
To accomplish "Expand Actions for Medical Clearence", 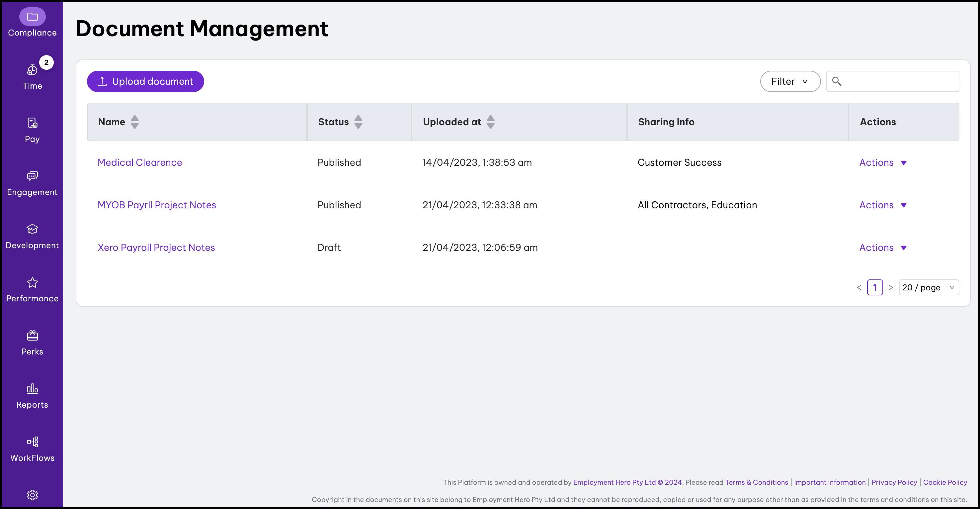I will point(883,162).
